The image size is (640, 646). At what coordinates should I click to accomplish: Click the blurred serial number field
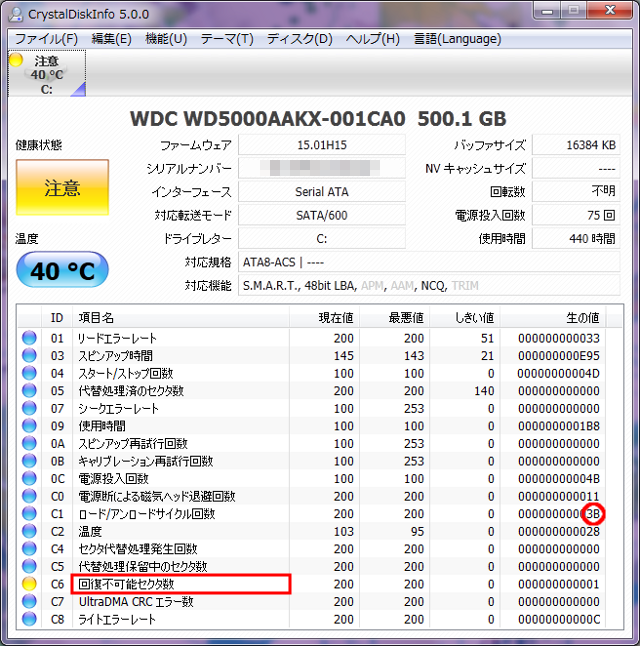tap(322, 169)
